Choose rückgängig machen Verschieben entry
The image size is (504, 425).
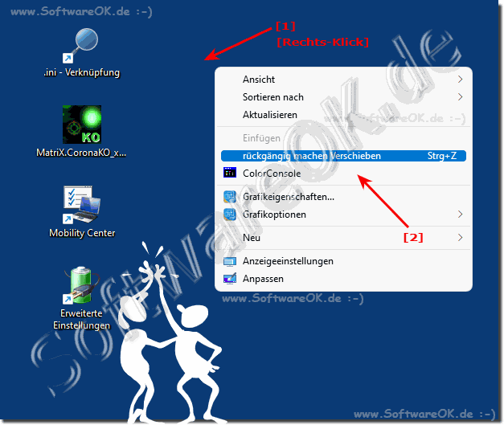pos(343,156)
